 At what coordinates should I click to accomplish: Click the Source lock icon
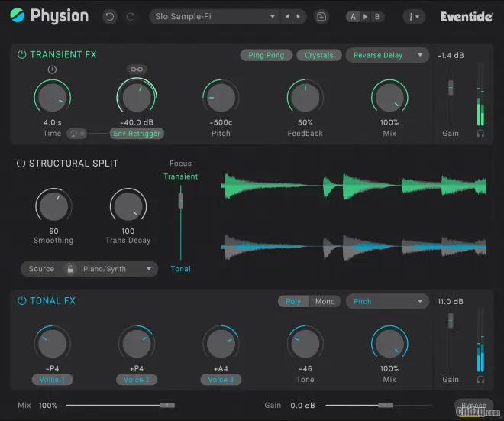(70, 269)
